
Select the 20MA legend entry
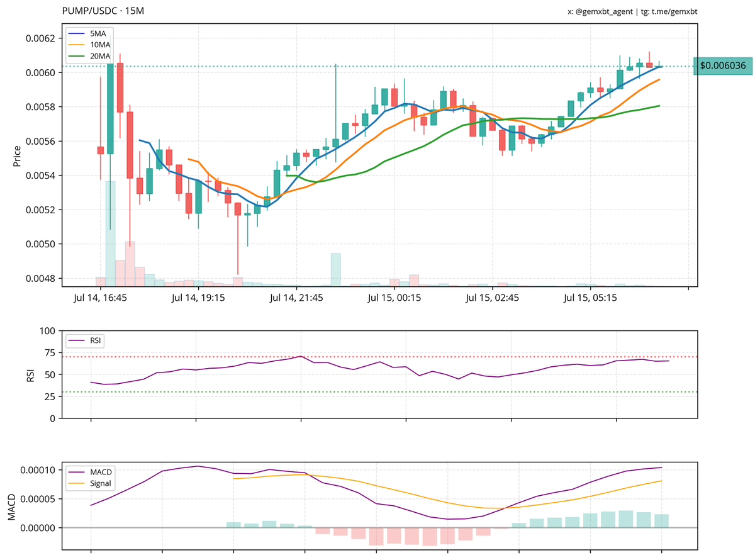(x=89, y=57)
